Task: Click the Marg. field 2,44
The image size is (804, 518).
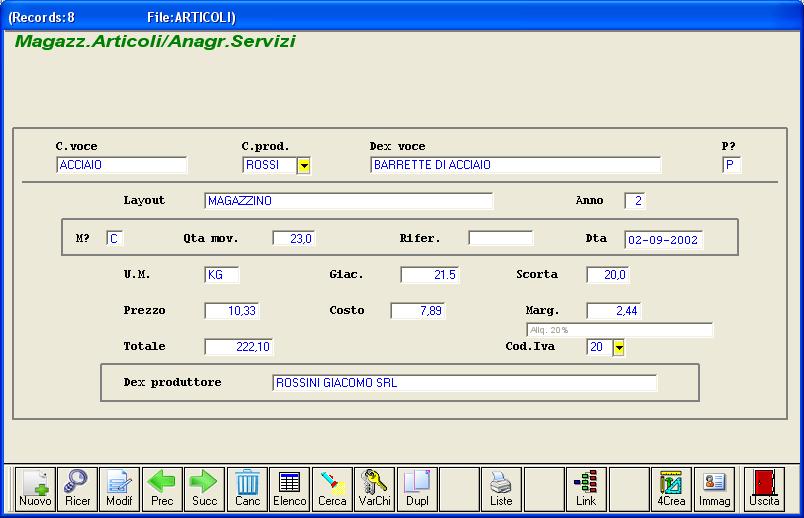Action: click(x=614, y=311)
